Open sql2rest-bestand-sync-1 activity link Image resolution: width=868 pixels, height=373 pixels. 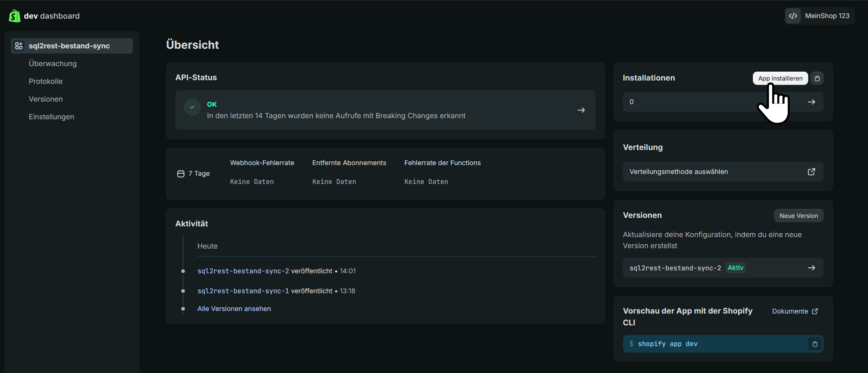coord(243,291)
